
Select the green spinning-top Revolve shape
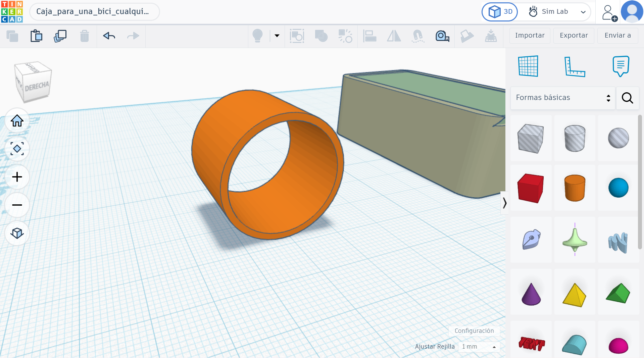575,240
